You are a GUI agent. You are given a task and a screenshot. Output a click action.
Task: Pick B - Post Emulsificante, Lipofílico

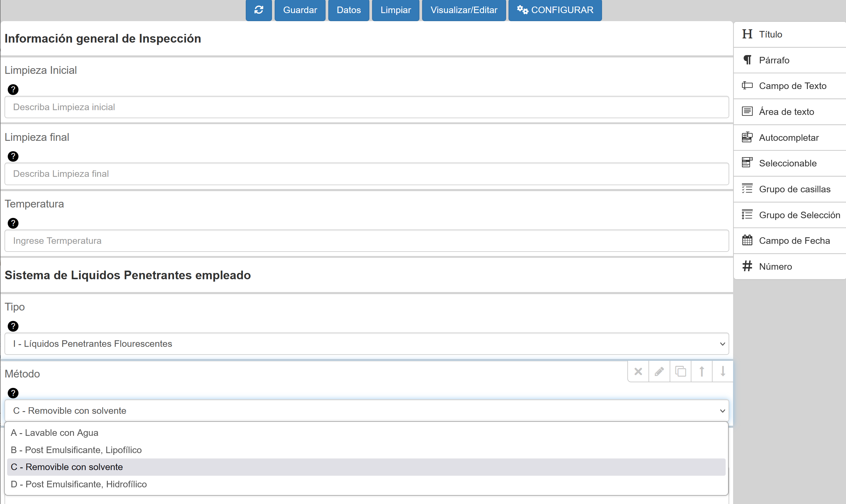76,450
